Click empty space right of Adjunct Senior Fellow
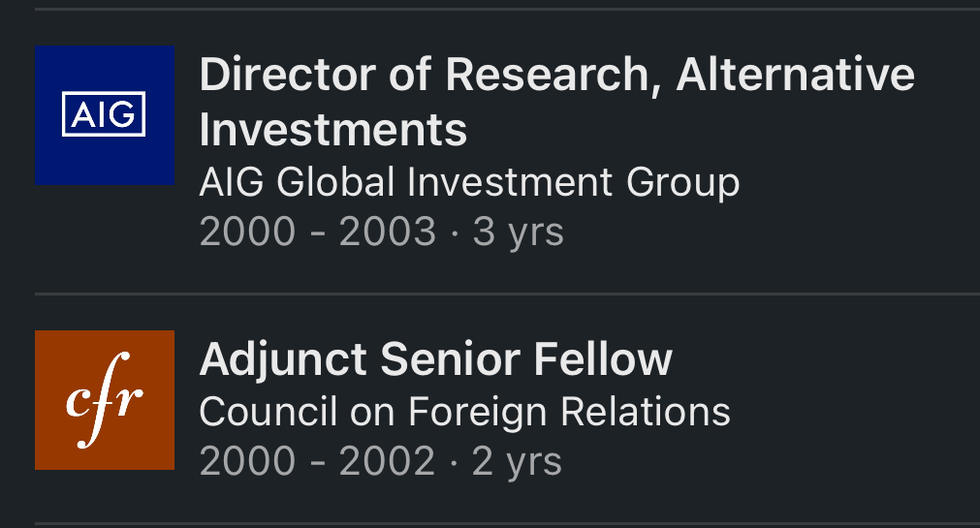980x528 pixels. tap(824, 359)
